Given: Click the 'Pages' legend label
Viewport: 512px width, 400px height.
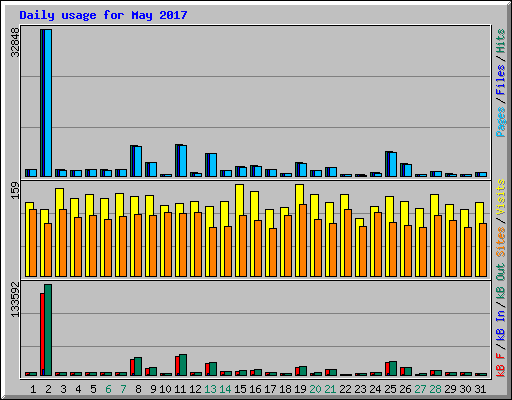Looking at the screenshot, I should pos(500,122).
